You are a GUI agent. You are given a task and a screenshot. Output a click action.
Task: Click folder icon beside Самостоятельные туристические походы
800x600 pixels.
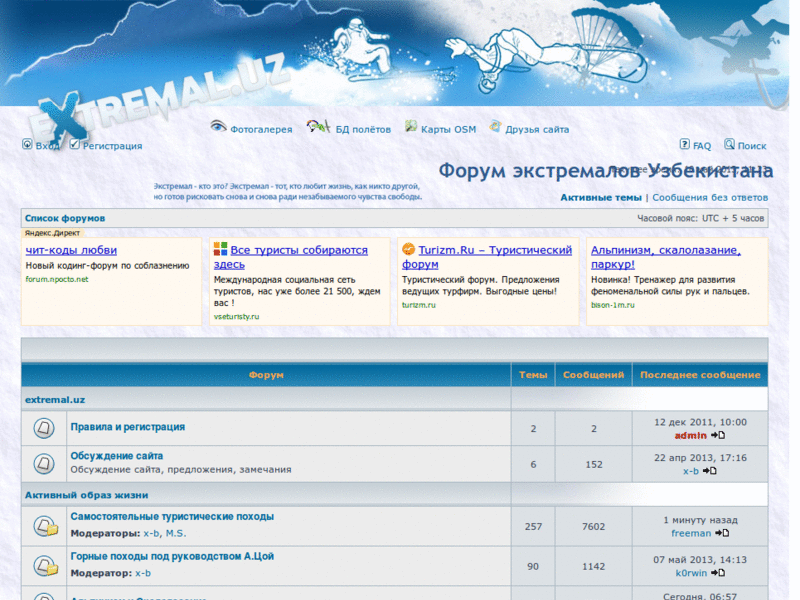(44, 526)
